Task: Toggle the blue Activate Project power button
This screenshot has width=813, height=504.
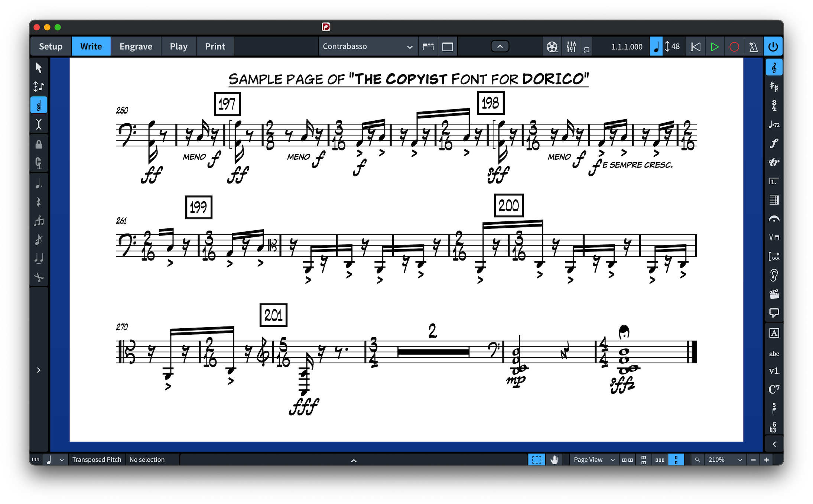Action: pyautogui.click(x=773, y=47)
